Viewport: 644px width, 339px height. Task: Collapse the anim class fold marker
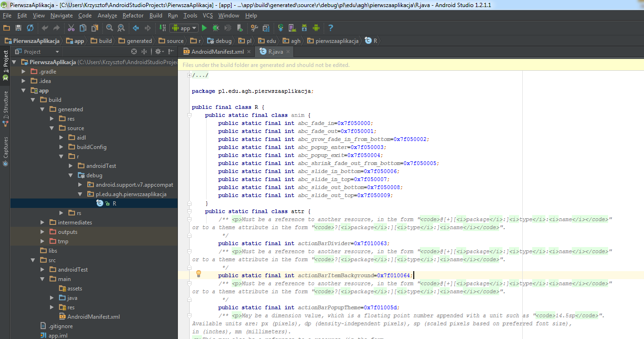pos(189,115)
